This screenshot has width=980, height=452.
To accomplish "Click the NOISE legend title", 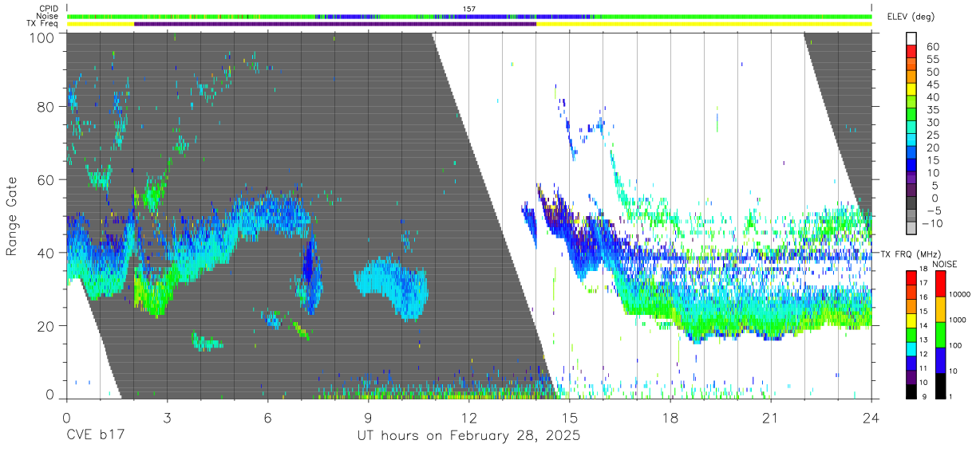I will [944, 264].
